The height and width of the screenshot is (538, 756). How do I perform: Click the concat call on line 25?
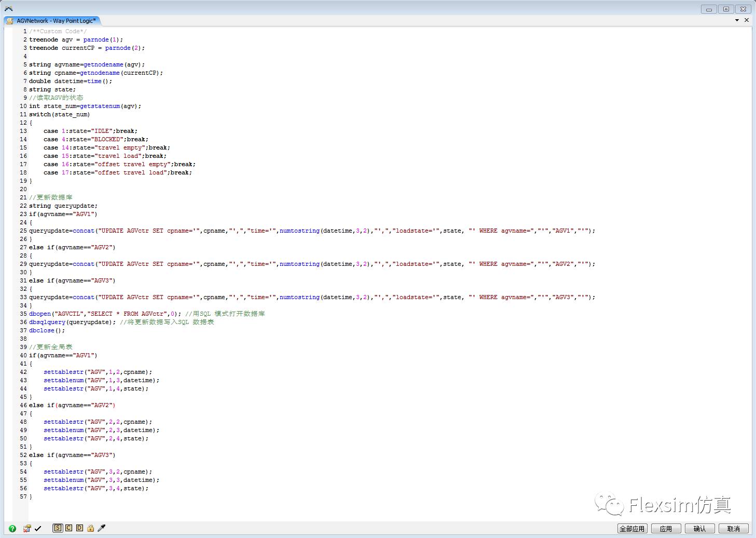pos(84,231)
